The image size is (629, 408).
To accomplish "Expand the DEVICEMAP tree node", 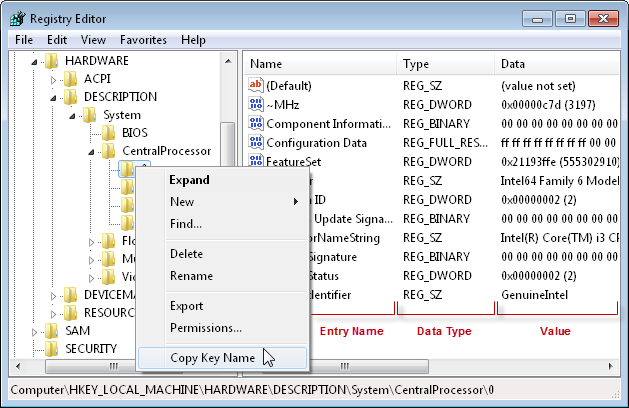I will click(53, 296).
